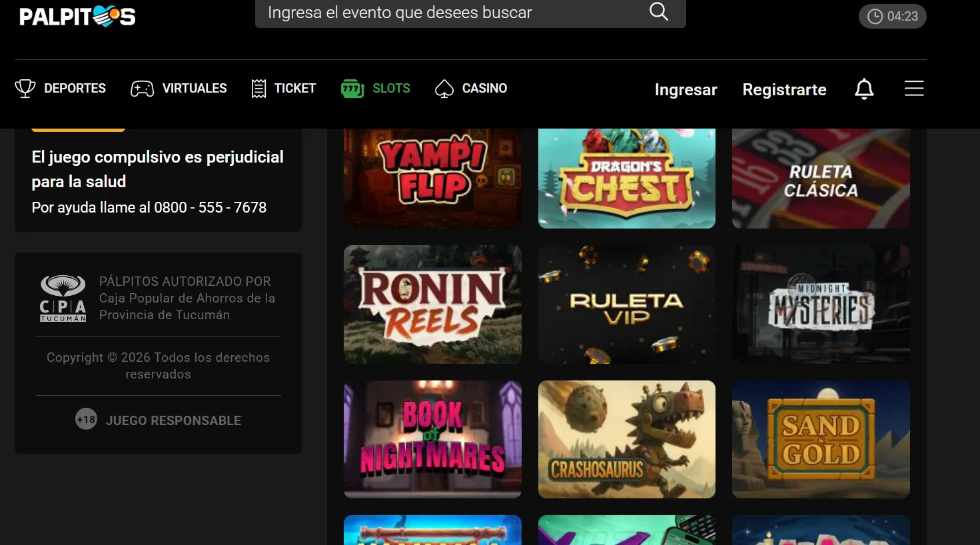Viewport: 980px width, 545px height.
Task: Click the clock time indicator
Action: [x=892, y=17]
